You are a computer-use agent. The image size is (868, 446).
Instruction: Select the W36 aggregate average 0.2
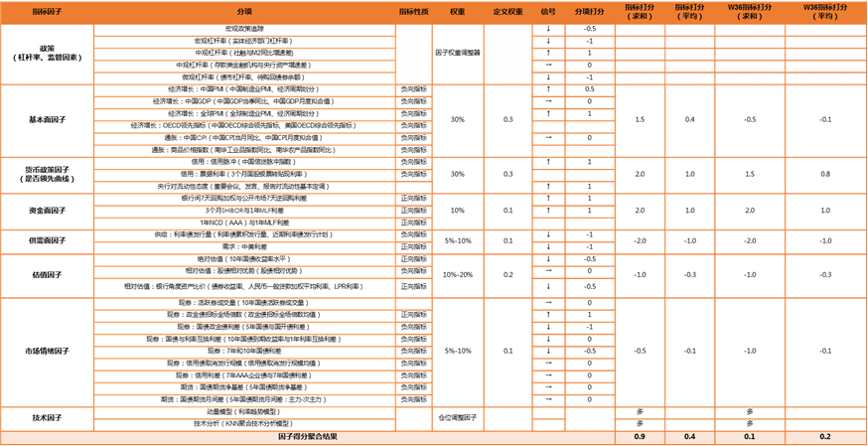[x=826, y=437]
